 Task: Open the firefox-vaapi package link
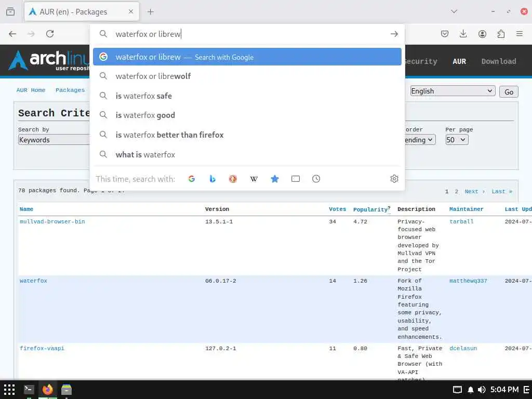click(42, 348)
